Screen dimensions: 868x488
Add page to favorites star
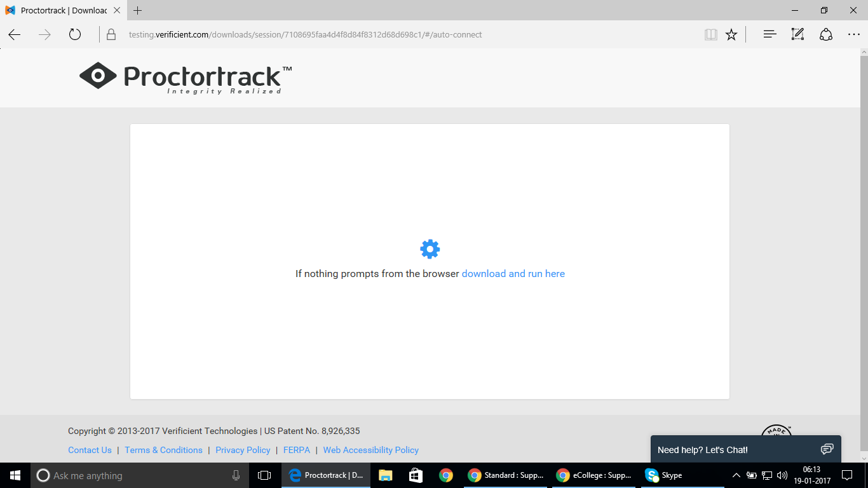click(x=731, y=34)
